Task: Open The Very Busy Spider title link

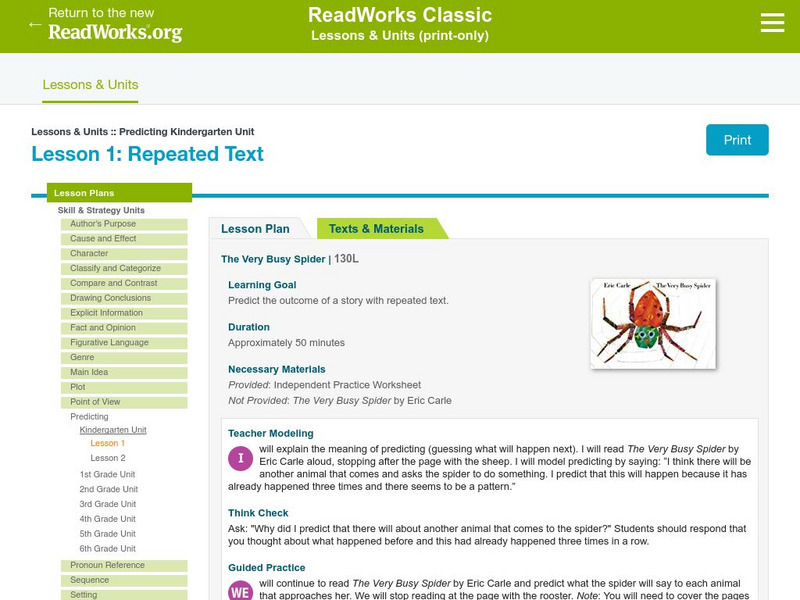Action: (273, 259)
